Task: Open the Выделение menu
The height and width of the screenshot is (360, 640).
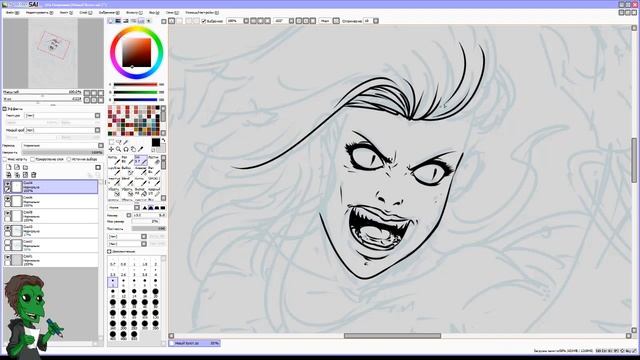Action: tap(109, 13)
